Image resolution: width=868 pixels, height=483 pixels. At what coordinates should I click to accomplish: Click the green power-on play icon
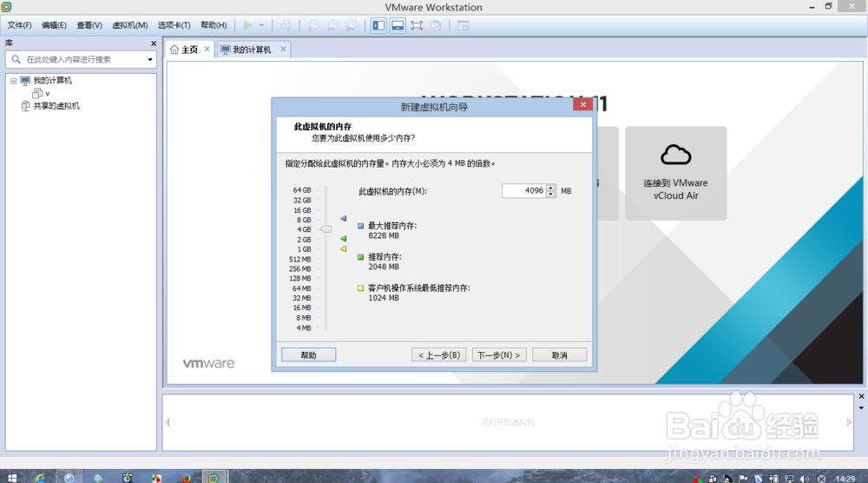click(x=248, y=25)
